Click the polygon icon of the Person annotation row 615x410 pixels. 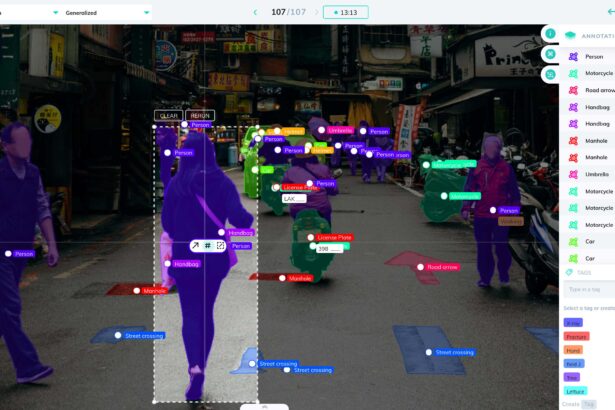(x=573, y=57)
